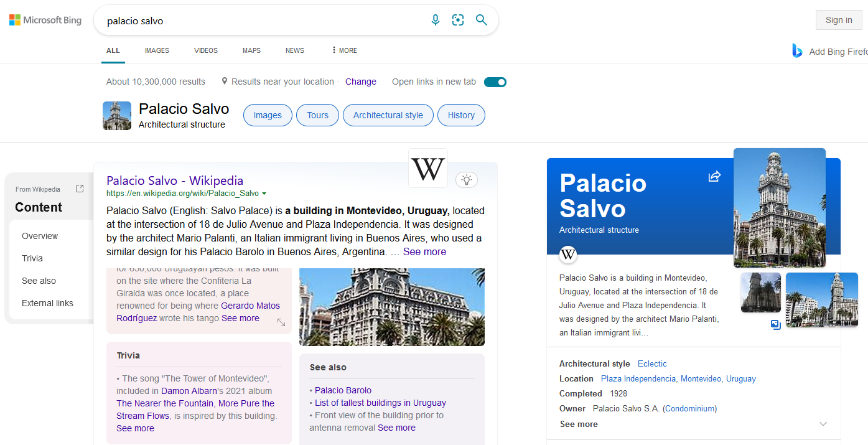Image resolution: width=868 pixels, height=445 pixels.
Task: Click the lightbulb feedback icon
Action: (467, 180)
